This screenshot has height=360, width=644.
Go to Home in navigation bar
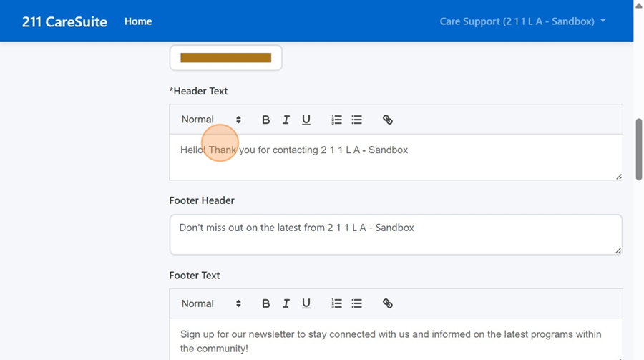click(138, 21)
